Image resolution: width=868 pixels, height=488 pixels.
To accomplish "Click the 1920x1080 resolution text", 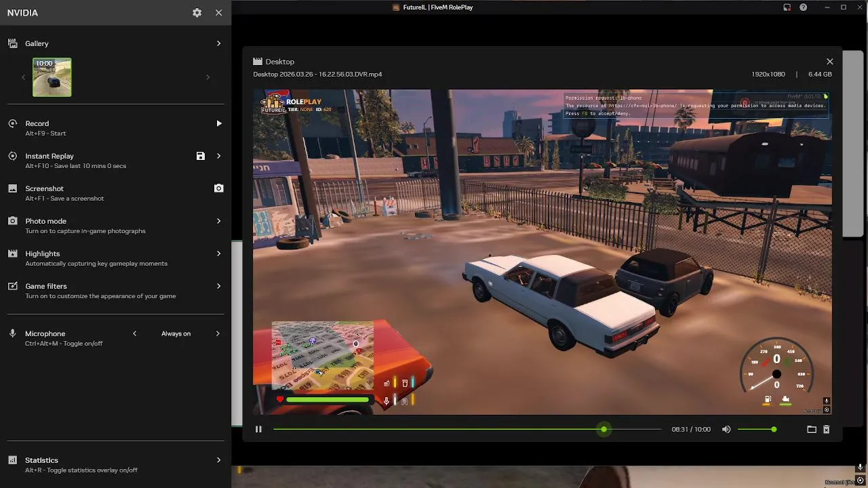I will click(x=768, y=75).
